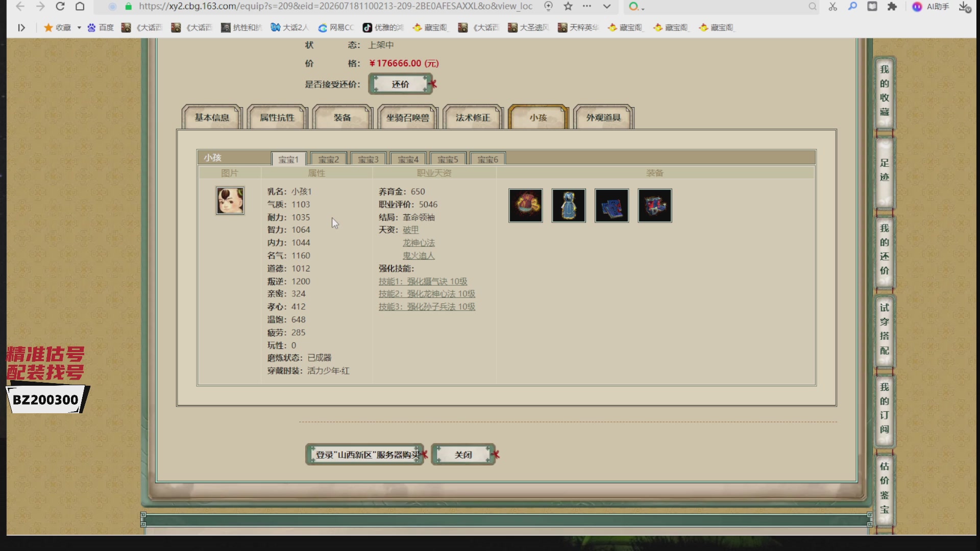Screen dimensions: 980x551
Task: Select the blue book equipment icon
Action: pyautogui.click(x=611, y=206)
